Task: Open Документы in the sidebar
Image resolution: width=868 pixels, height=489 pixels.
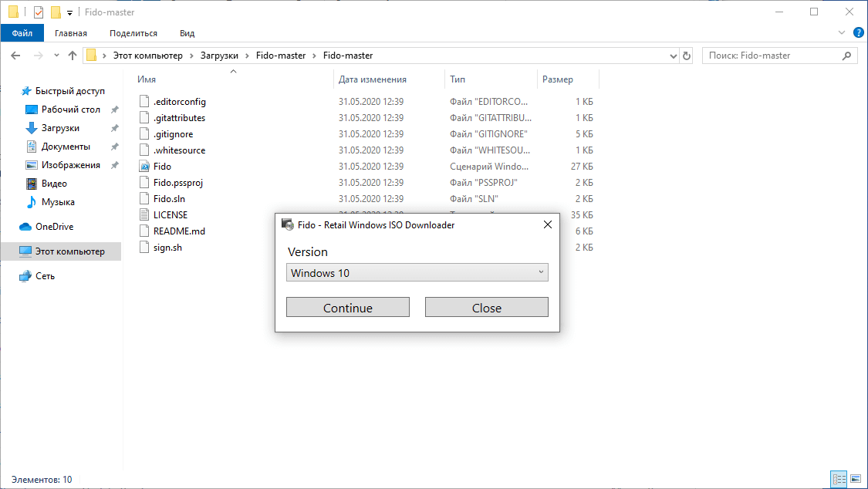Action: pos(66,147)
